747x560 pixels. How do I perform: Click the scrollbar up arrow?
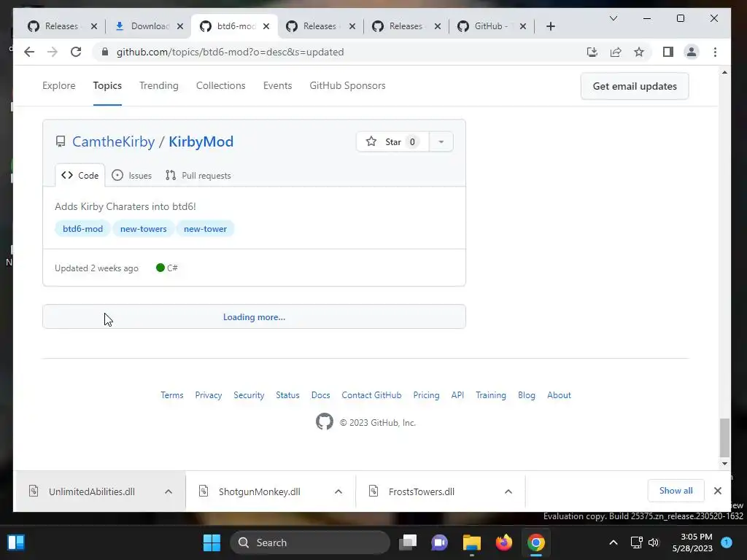click(x=724, y=73)
